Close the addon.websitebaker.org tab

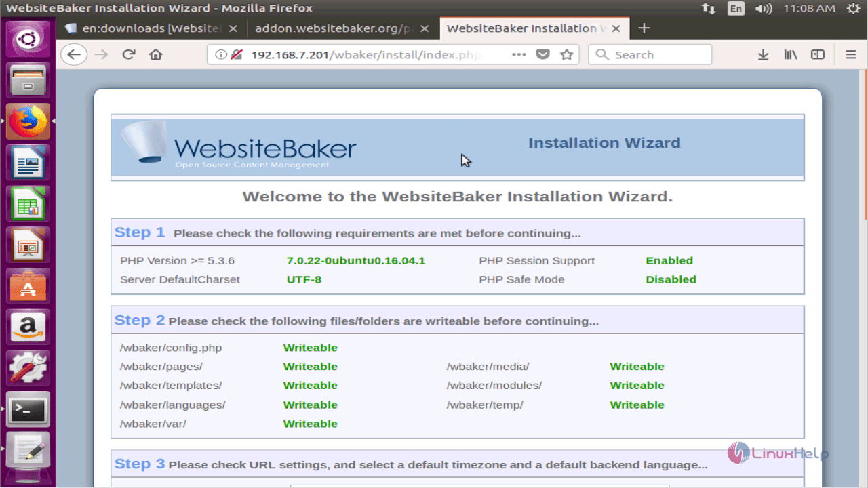[425, 28]
